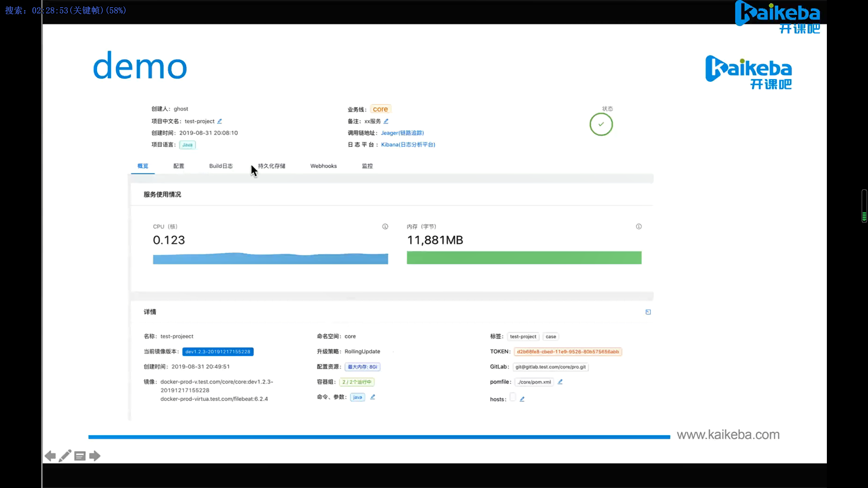Click the next slide arrow icon
The height and width of the screenshot is (488, 868).
coord(95,456)
